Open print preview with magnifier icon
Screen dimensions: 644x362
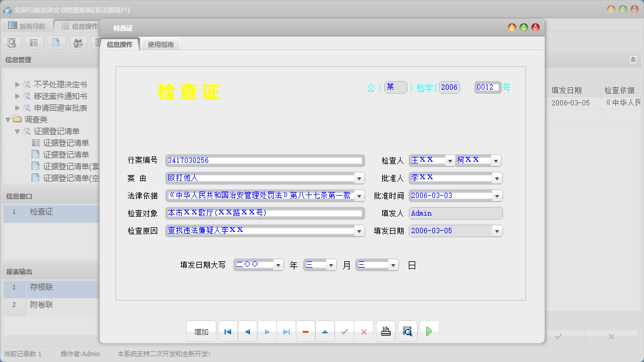pyautogui.click(x=407, y=332)
